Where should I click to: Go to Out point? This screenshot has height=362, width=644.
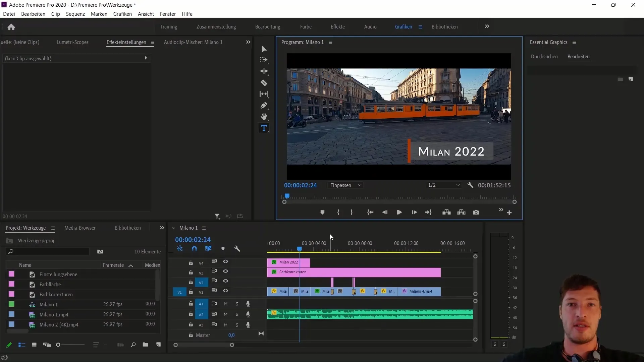[x=428, y=213]
